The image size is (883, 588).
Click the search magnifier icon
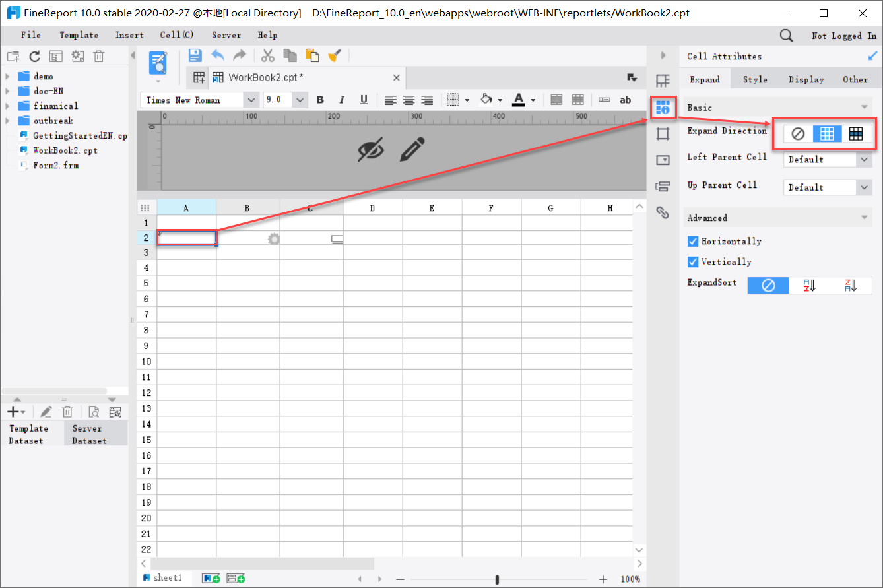(786, 35)
